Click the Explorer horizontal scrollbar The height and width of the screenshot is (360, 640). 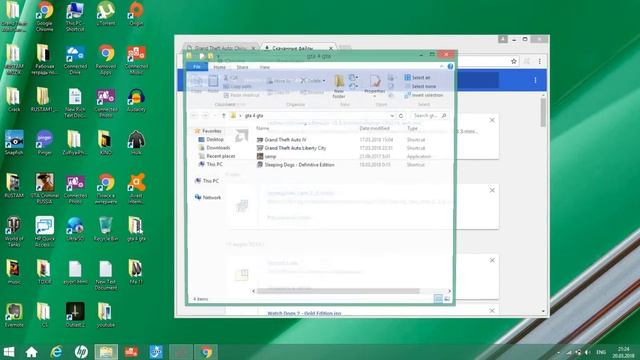click(338, 291)
